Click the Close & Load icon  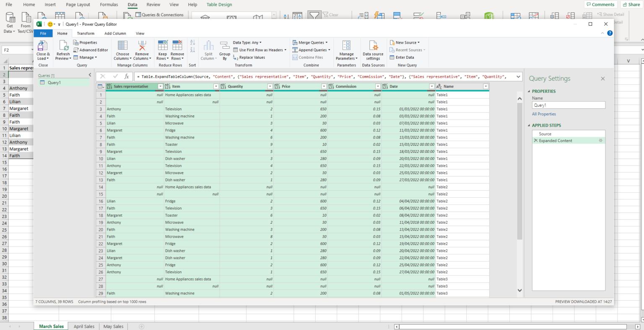click(x=43, y=46)
